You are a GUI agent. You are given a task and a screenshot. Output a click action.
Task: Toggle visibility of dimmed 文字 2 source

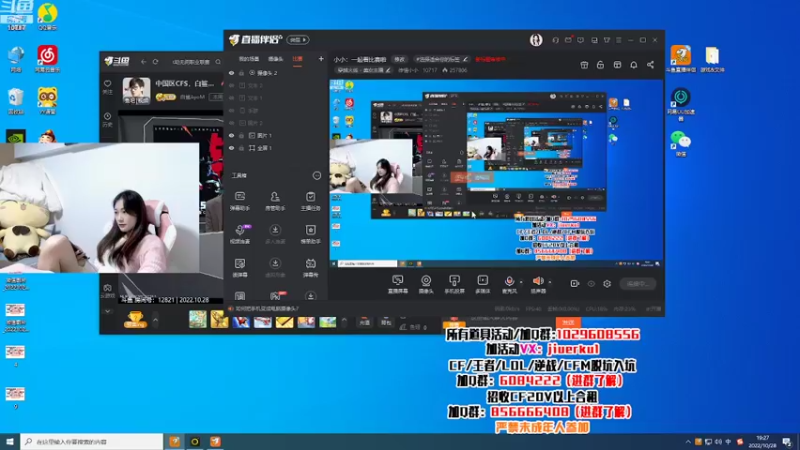coord(232,86)
